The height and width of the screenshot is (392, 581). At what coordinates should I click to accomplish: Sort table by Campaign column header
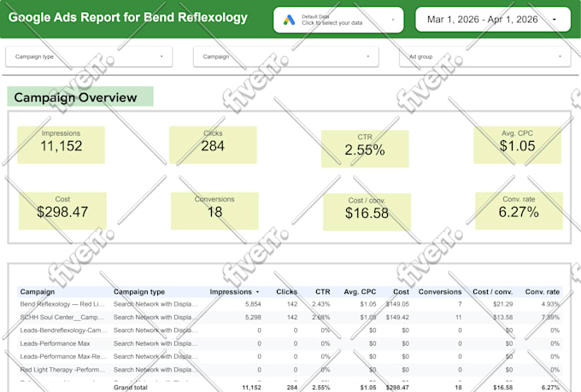click(x=38, y=291)
